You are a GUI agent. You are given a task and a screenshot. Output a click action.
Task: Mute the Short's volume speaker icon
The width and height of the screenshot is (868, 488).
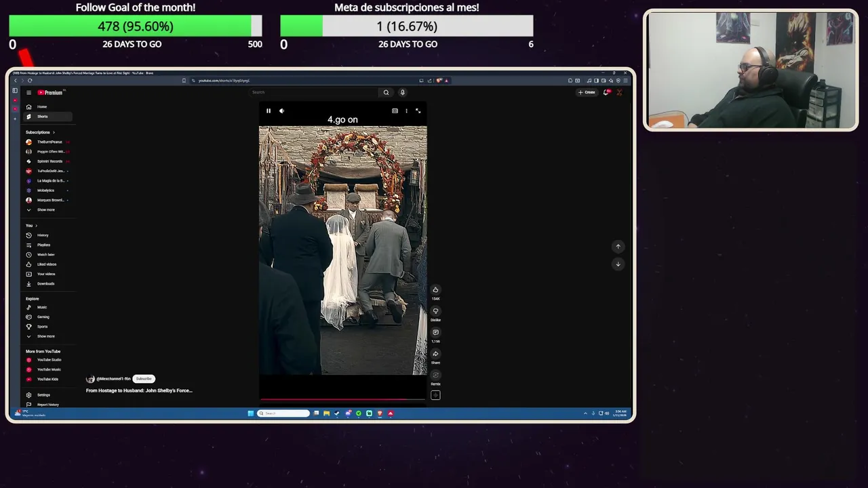coord(281,110)
